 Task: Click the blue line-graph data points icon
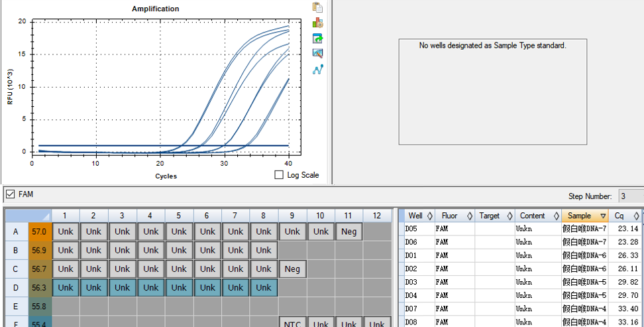(317, 70)
